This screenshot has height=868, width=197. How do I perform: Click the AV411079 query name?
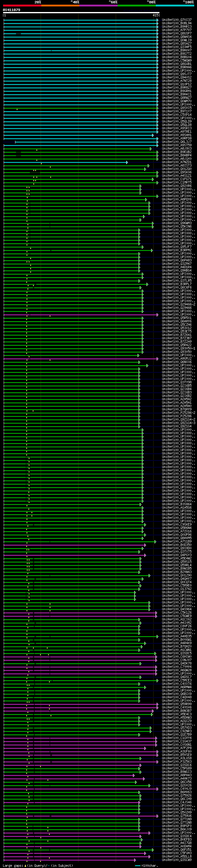(x=11, y=10)
